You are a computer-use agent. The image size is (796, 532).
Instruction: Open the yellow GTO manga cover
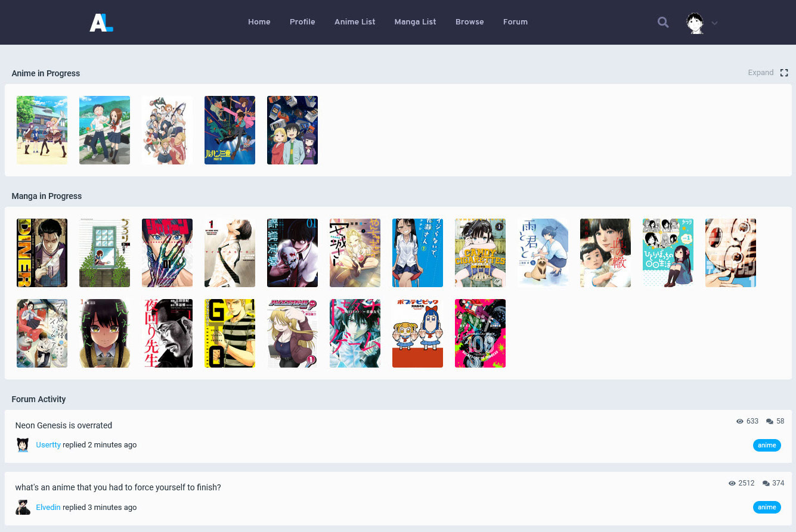[x=230, y=333]
